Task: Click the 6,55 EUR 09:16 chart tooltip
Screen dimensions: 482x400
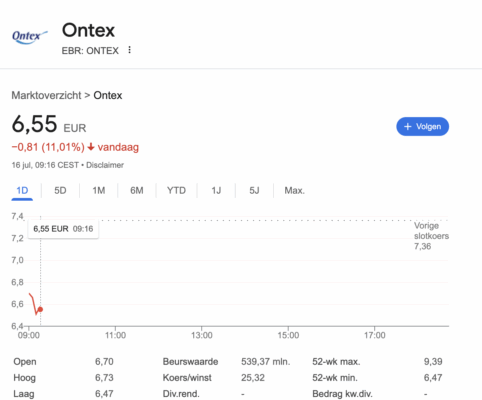Action: (63, 229)
